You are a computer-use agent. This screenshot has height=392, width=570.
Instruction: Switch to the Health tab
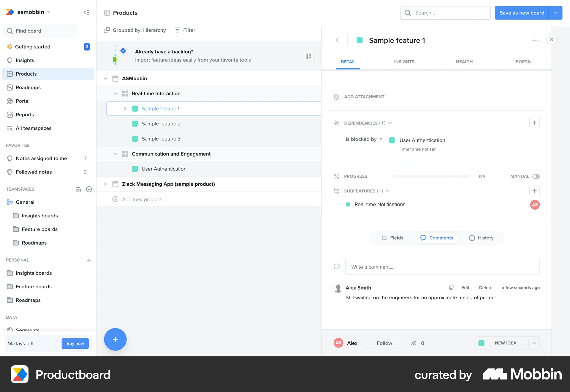[x=464, y=61]
